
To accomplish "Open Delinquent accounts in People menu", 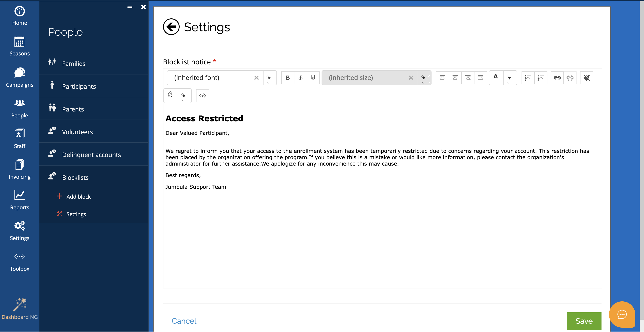I will click(91, 155).
